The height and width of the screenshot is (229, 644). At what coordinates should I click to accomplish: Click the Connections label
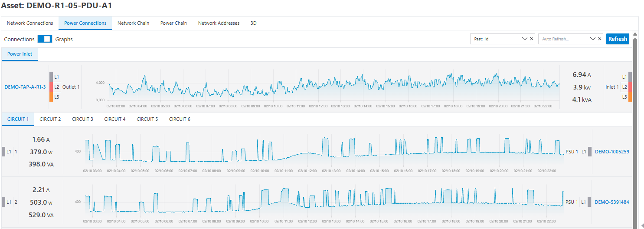19,39
